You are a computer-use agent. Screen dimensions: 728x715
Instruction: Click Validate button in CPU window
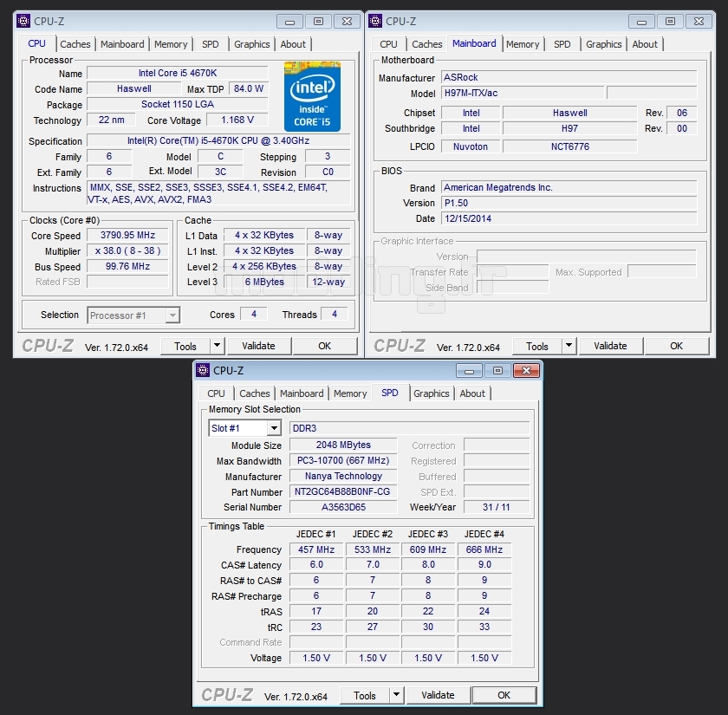tap(258, 346)
